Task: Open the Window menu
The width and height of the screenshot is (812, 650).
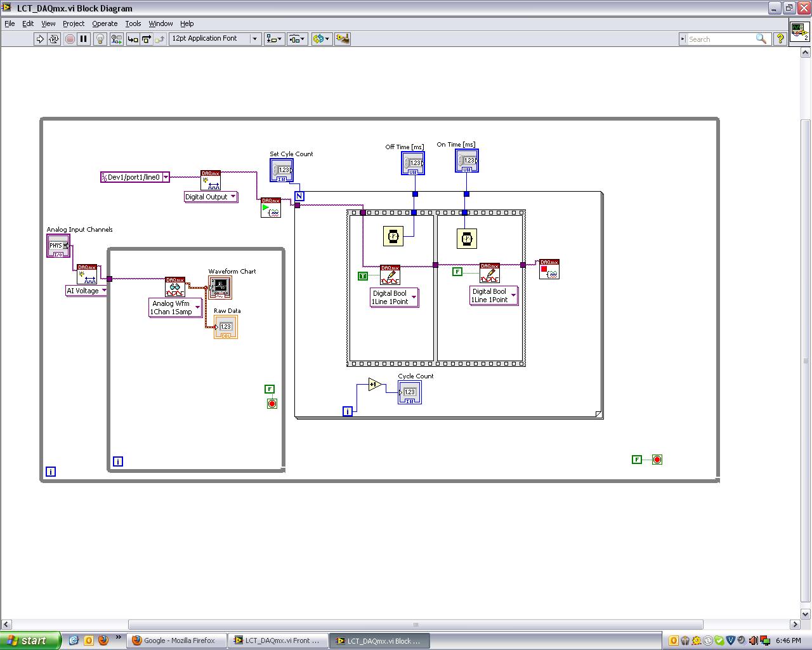Action: pyautogui.click(x=160, y=23)
